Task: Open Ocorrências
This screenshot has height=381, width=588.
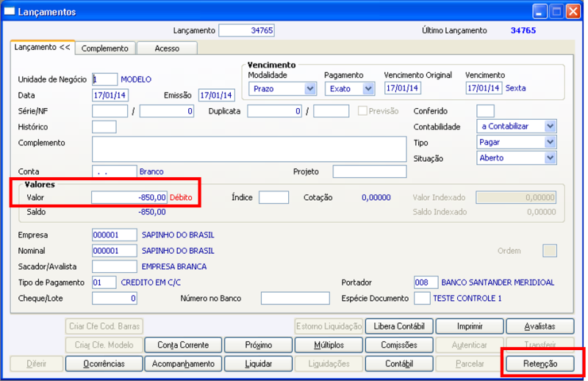Action: [104, 364]
